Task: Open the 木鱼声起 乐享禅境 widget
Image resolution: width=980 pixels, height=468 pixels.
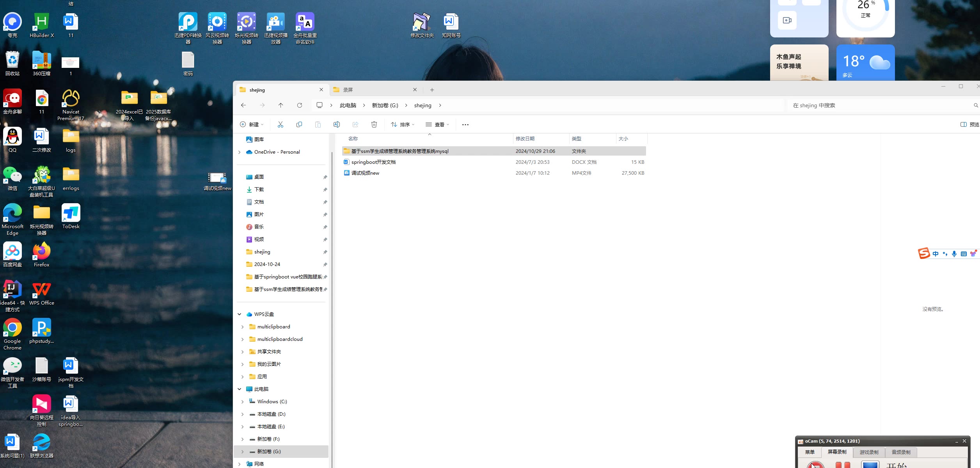Action: click(x=799, y=63)
